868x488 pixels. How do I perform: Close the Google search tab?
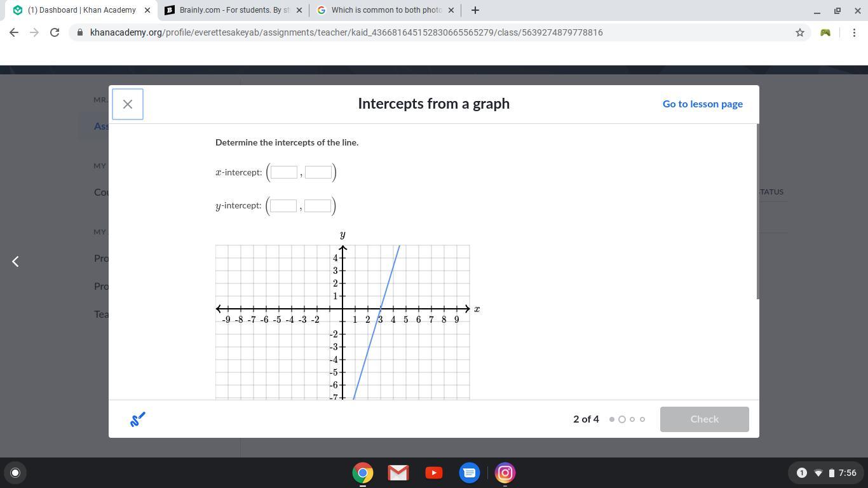pyautogui.click(x=451, y=10)
